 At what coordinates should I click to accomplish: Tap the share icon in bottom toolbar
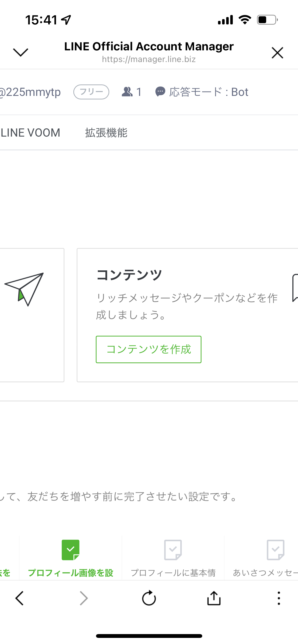(214, 598)
